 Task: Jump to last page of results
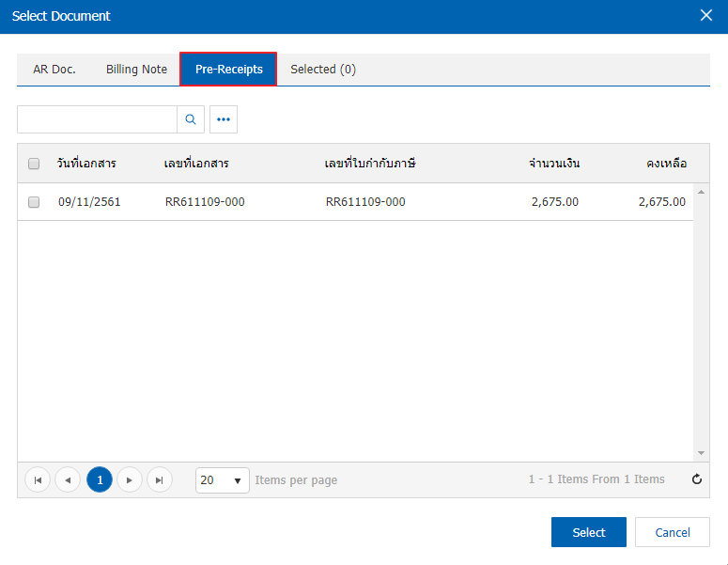[x=160, y=480]
